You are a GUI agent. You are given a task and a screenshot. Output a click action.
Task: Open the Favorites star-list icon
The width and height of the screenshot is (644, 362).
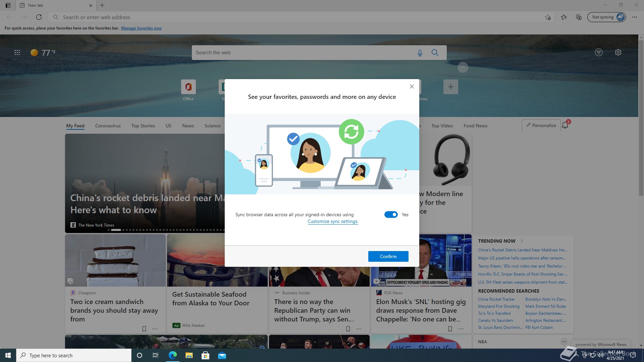[564, 17]
